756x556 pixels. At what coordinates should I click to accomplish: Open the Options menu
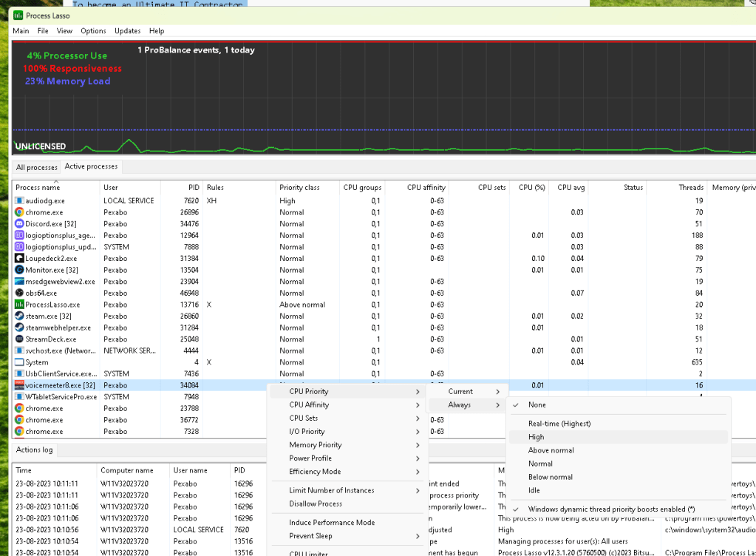click(94, 31)
